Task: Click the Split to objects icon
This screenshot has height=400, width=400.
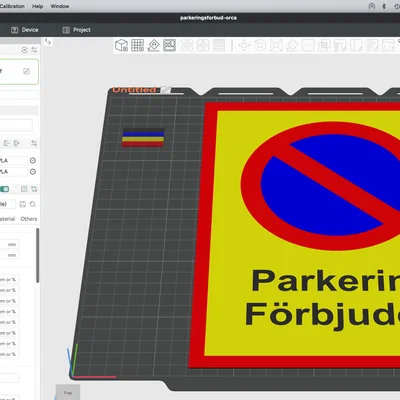Action: [187, 45]
